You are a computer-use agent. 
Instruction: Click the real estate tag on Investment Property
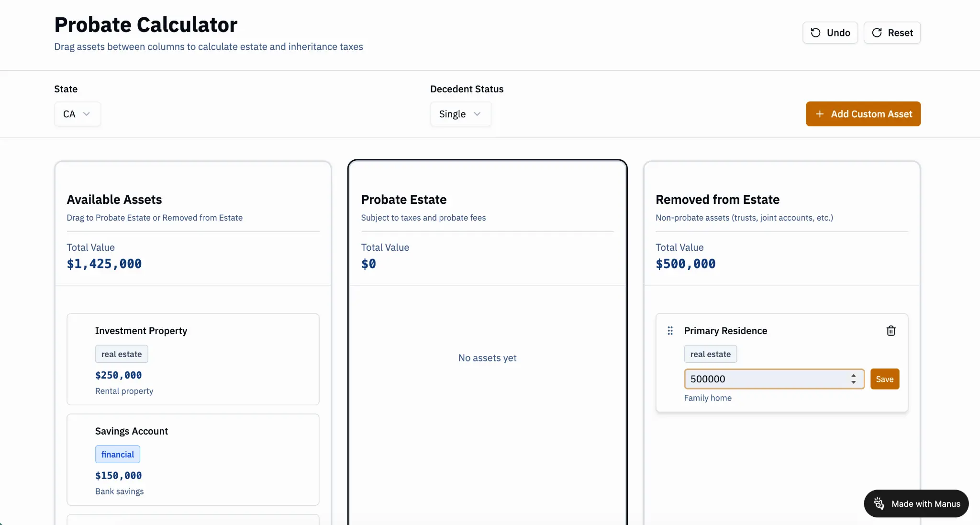[122, 354]
